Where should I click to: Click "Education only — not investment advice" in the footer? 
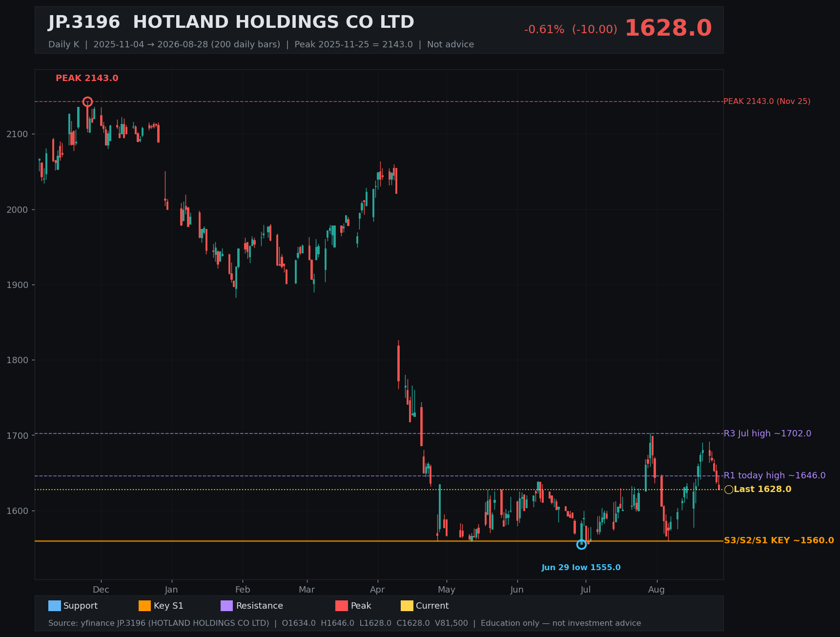(561, 623)
